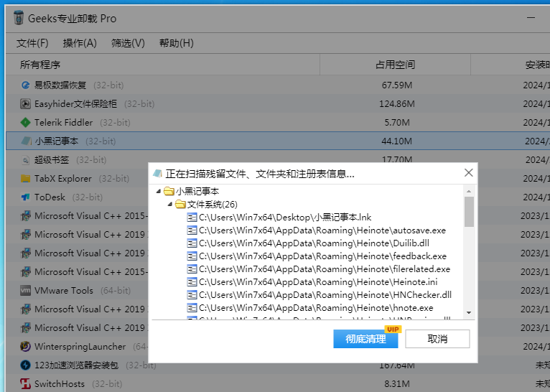Click the 易极数据恢复 program icon

(x=26, y=85)
